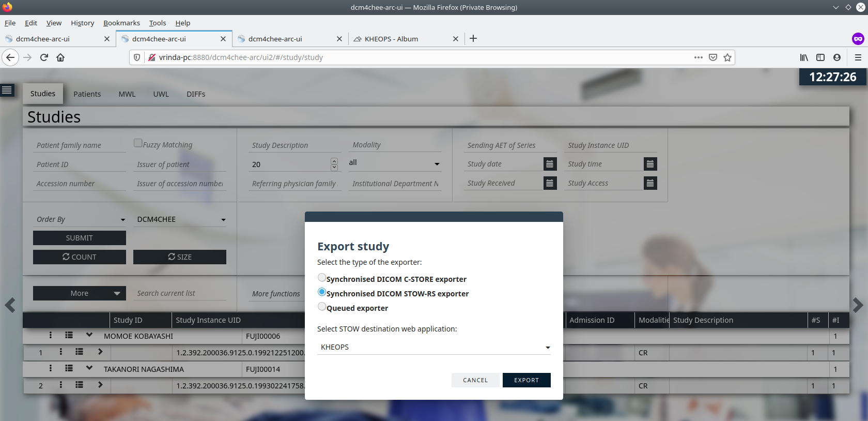Open a new browser tab
The image size is (868, 421).
473,38
